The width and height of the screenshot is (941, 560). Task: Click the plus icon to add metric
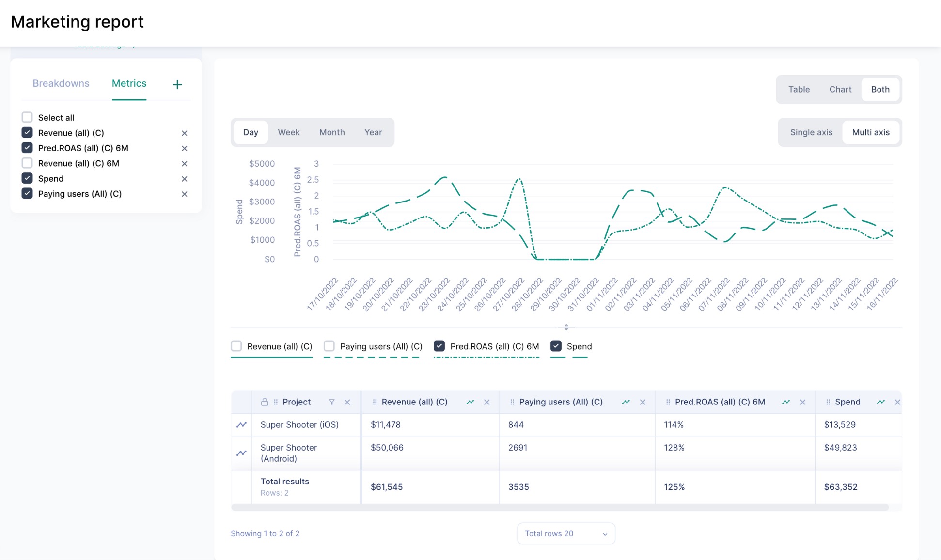tap(177, 84)
